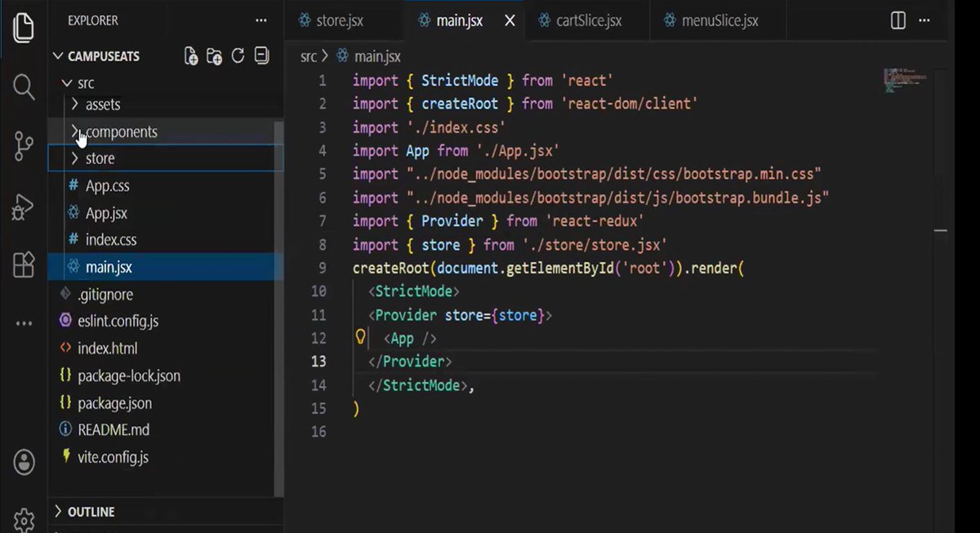Open the Manage gear icon
980x533 pixels.
click(x=24, y=520)
